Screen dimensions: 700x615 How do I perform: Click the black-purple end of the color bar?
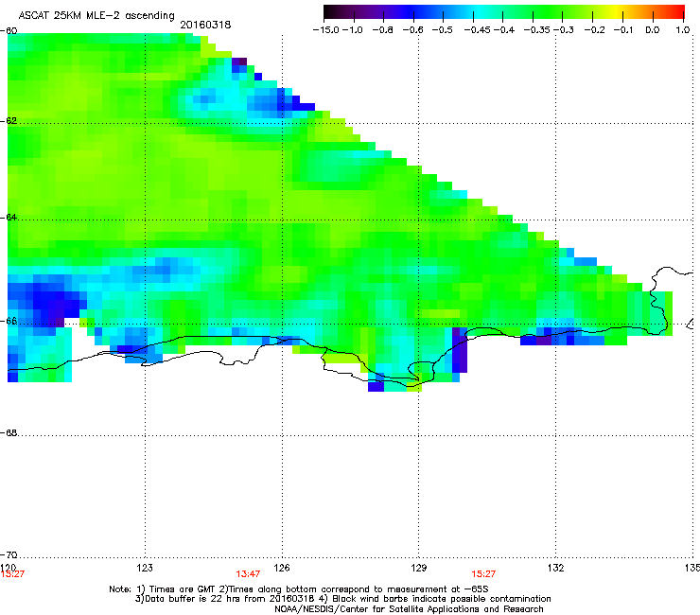pyautogui.click(x=331, y=11)
